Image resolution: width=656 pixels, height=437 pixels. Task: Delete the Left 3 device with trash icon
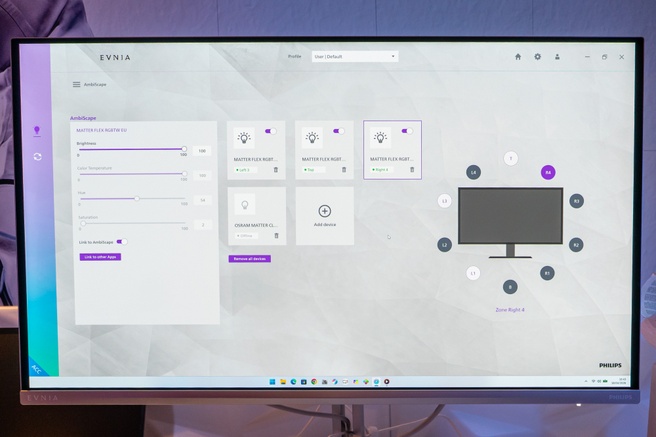pos(276,169)
